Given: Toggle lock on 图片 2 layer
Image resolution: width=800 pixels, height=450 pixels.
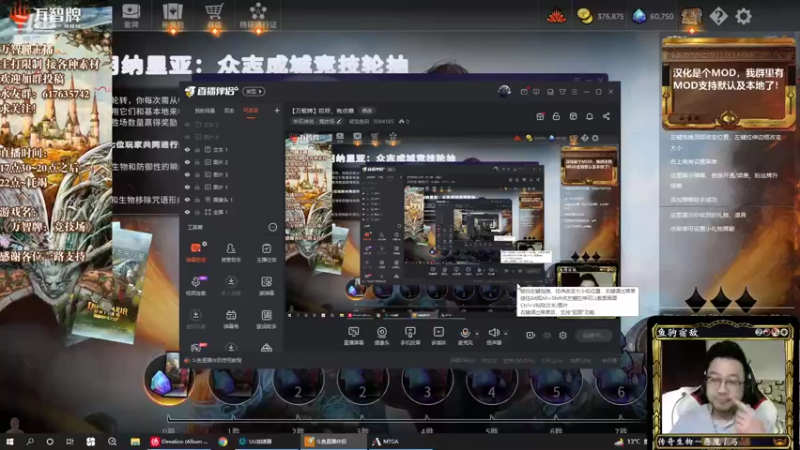Looking at the screenshot, I should point(197,162).
